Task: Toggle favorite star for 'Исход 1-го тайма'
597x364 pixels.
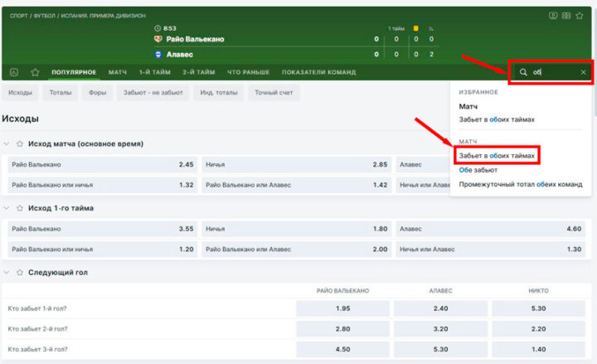Action: point(19,207)
